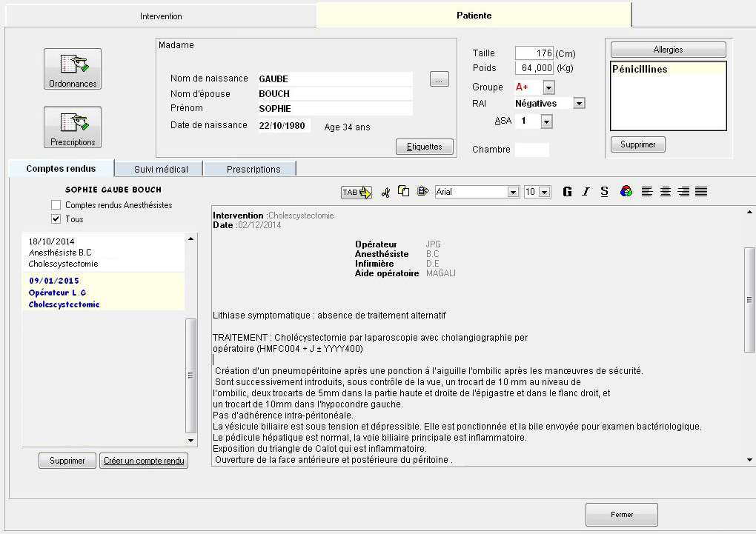
Task: Switch to Suivi médical tab
Action: click(161, 169)
